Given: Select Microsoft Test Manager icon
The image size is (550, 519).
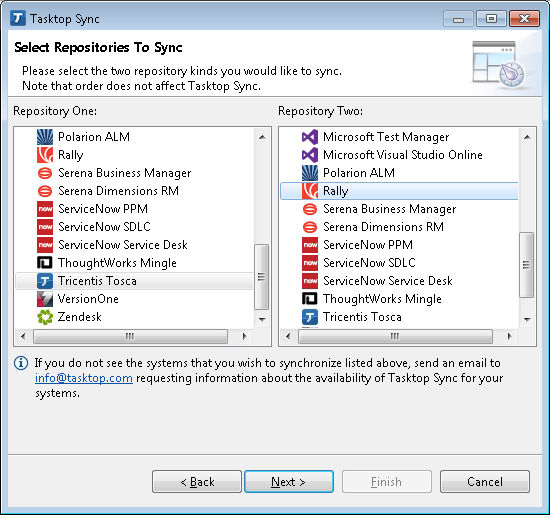Looking at the screenshot, I should [x=310, y=137].
